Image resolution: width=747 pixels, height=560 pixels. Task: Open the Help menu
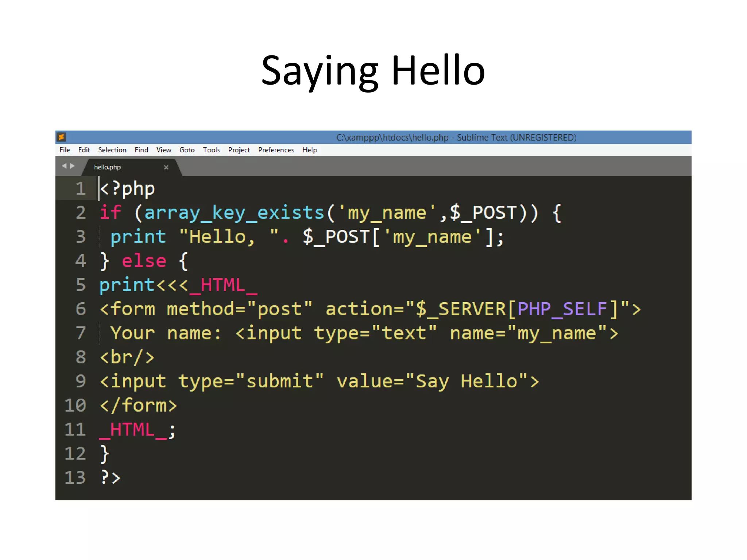coord(309,150)
